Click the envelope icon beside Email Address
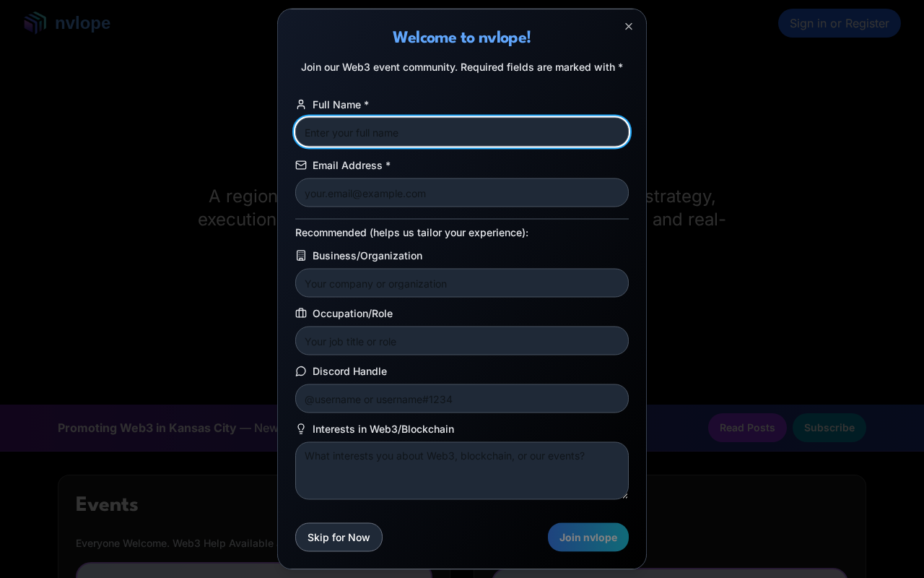The image size is (924, 578). (301, 165)
